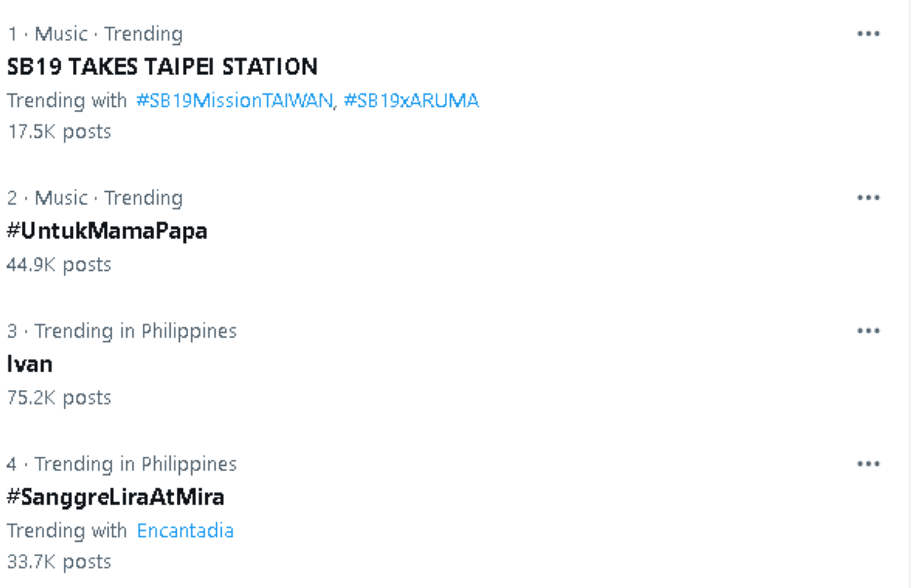Screen dimensions: 911x588
Task: Click the 33.7K posts count
Action: tap(59, 561)
